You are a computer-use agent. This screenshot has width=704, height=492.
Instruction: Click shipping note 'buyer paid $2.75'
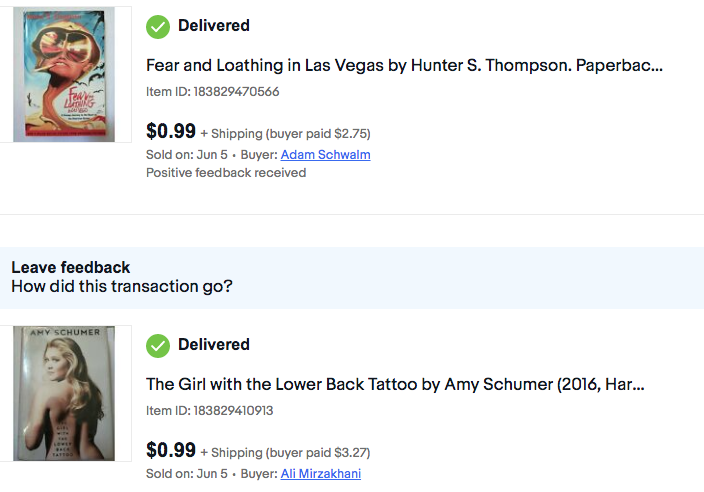click(318, 134)
